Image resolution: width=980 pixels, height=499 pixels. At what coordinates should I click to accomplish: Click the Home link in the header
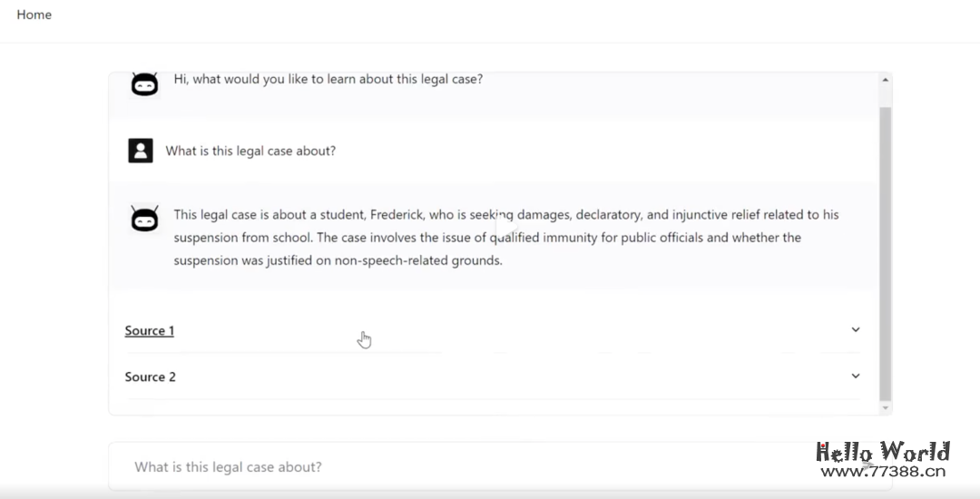pyautogui.click(x=34, y=15)
